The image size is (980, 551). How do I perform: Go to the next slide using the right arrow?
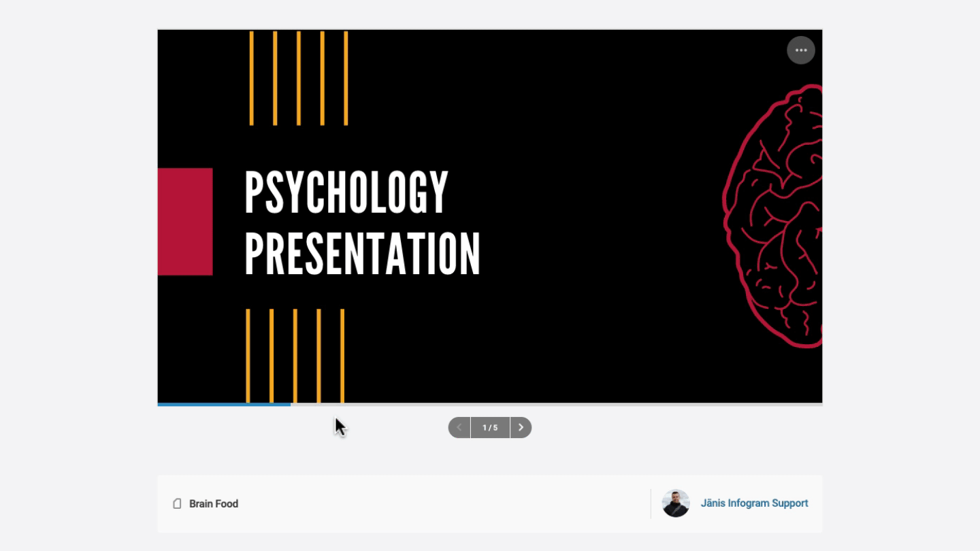pos(521,428)
